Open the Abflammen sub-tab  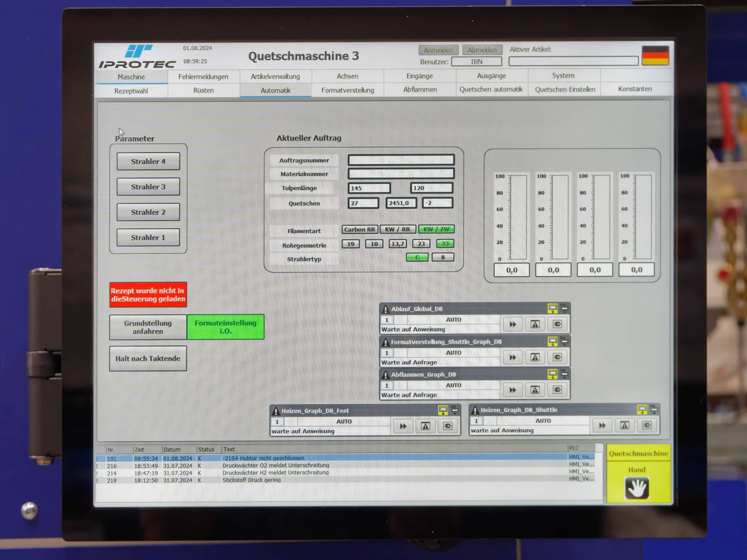(x=420, y=90)
